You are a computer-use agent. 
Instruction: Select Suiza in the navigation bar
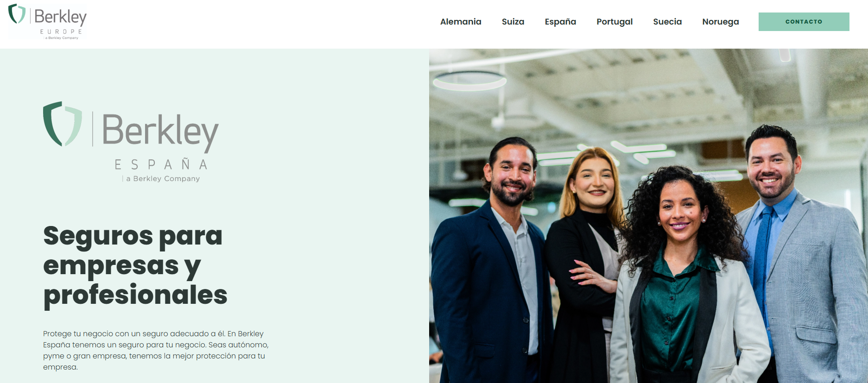(x=513, y=22)
